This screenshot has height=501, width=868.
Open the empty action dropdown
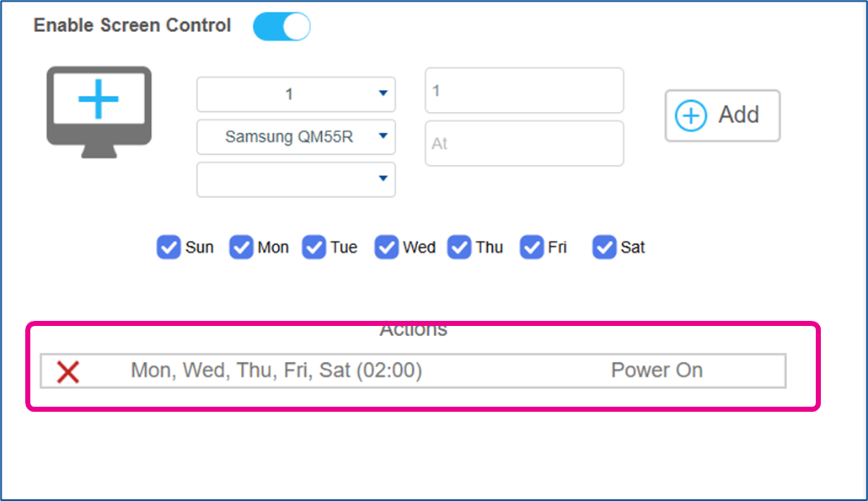tap(296, 179)
